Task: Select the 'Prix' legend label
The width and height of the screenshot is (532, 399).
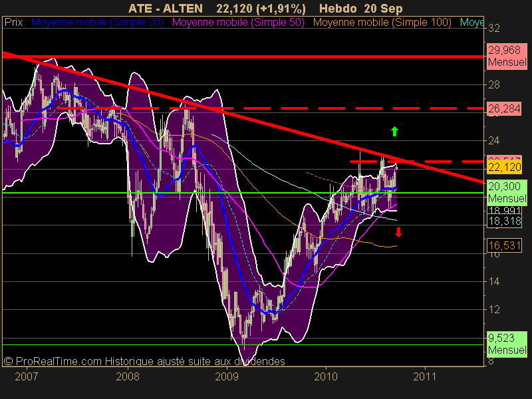Action: tap(14, 23)
